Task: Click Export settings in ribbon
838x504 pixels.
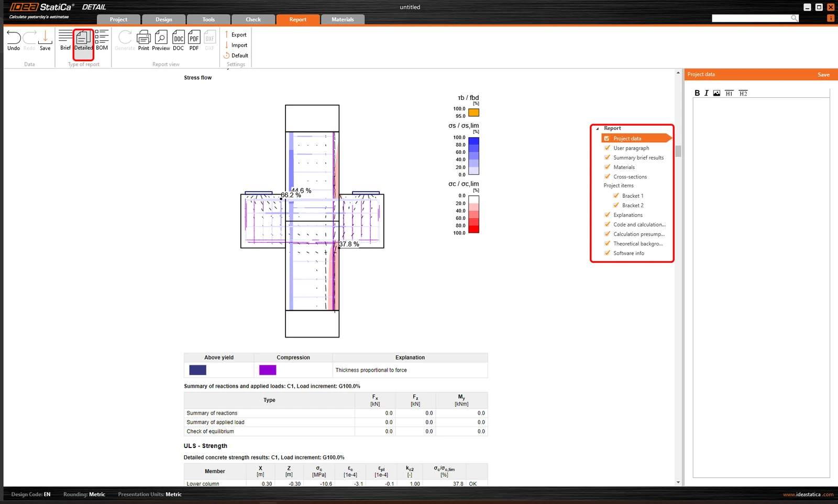Action: (236, 35)
